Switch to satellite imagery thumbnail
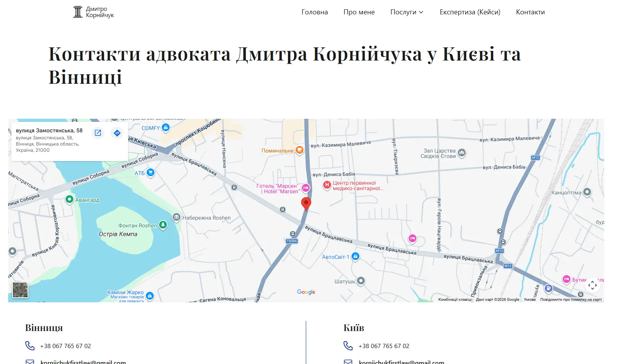The image size is (617, 364). click(20, 290)
